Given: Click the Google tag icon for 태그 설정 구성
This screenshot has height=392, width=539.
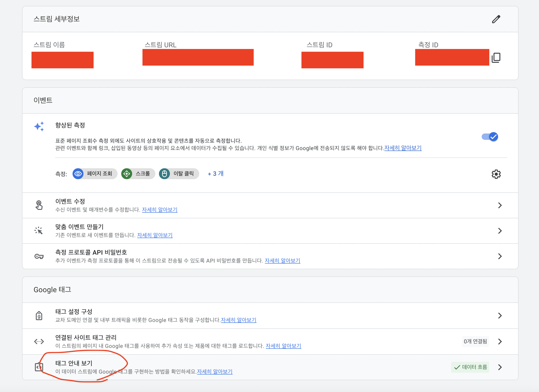Looking at the screenshot, I should coord(39,316).
